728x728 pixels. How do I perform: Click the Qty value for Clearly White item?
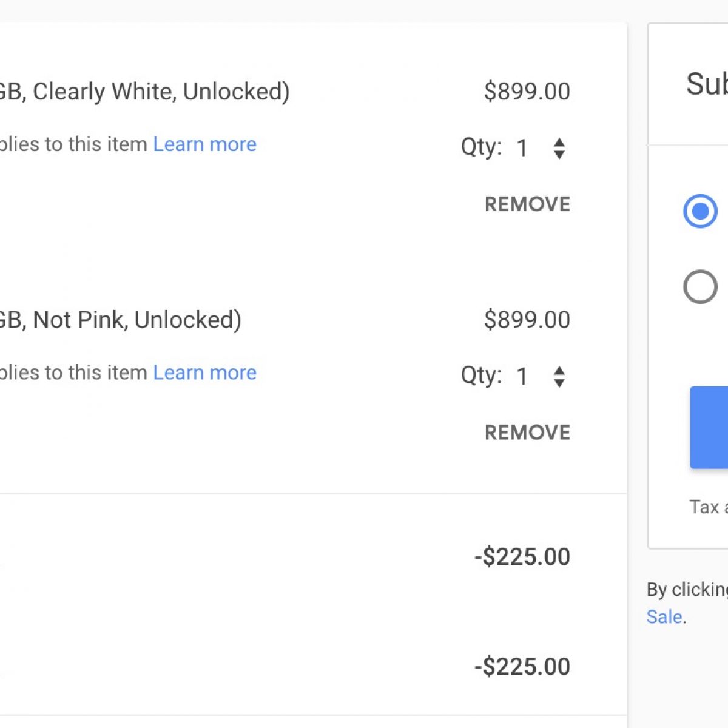tap(522, 148)
